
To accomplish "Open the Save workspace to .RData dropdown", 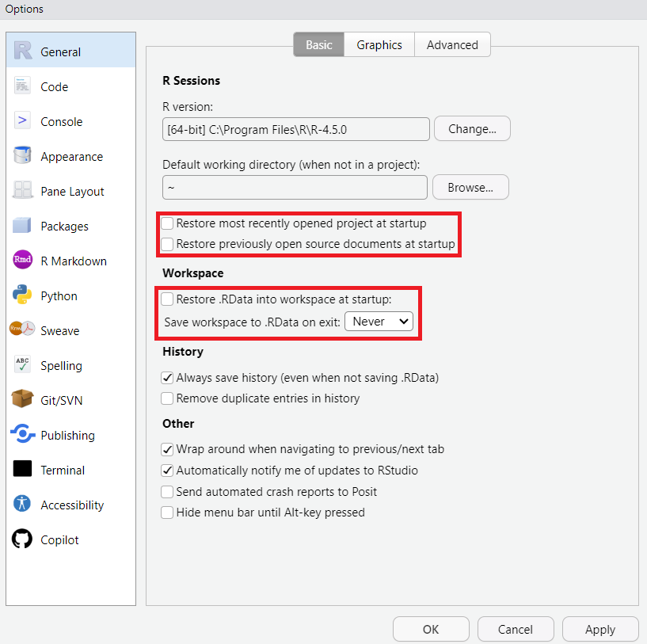I will pos(379,322).
